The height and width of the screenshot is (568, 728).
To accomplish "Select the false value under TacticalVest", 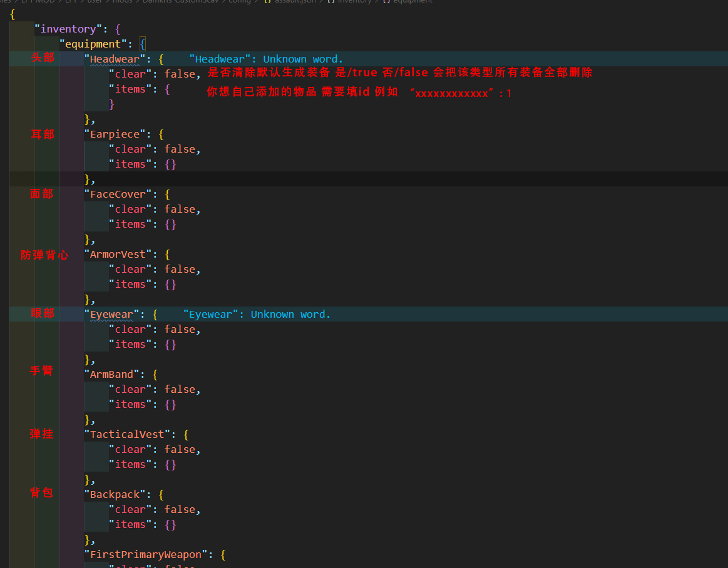I will [x=180, y=450].
